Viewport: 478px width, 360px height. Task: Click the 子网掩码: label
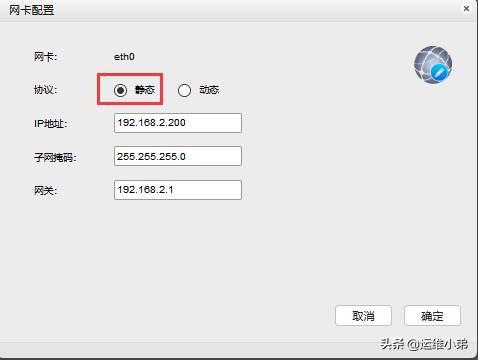tap(55, 157)
